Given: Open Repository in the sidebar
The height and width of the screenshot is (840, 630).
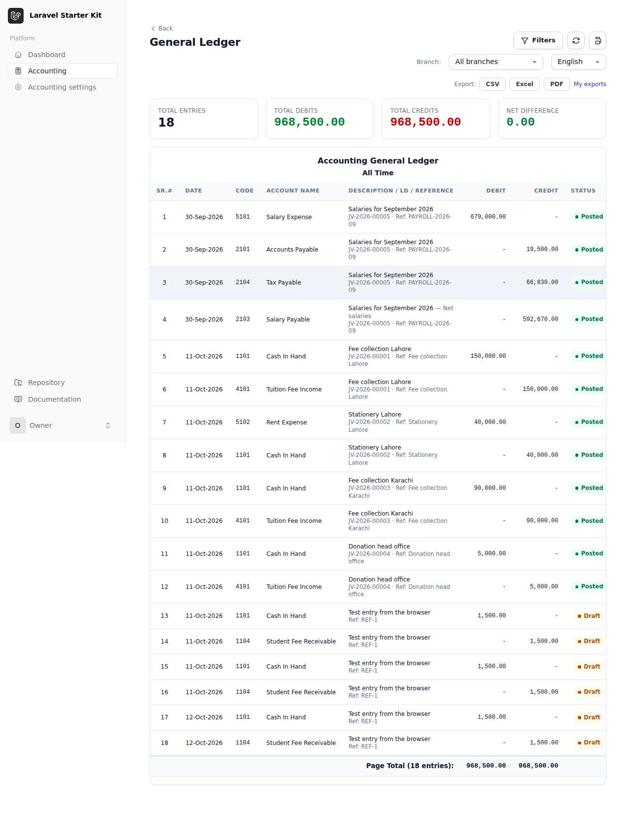Looking at the screenshot, I should click(63, 383).
